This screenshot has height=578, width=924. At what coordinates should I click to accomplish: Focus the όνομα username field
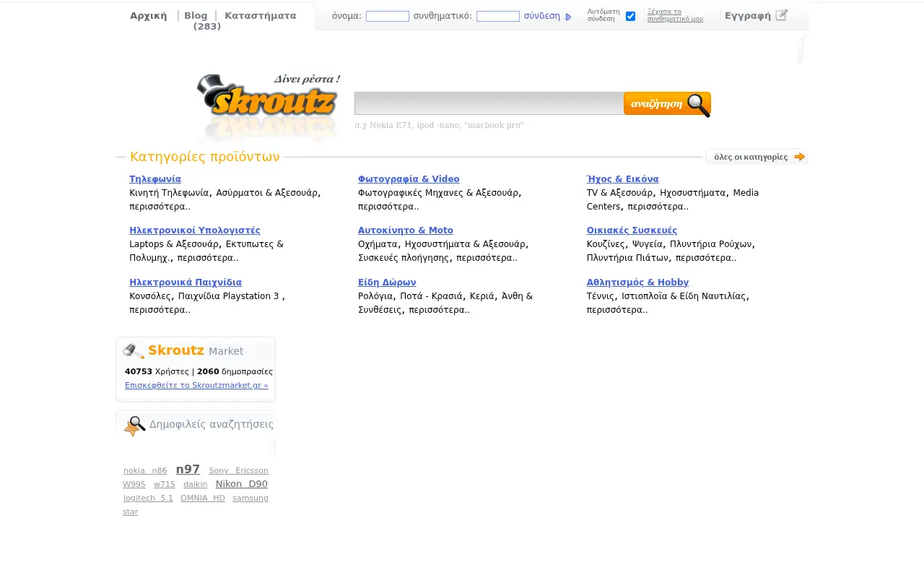[388, 16]
